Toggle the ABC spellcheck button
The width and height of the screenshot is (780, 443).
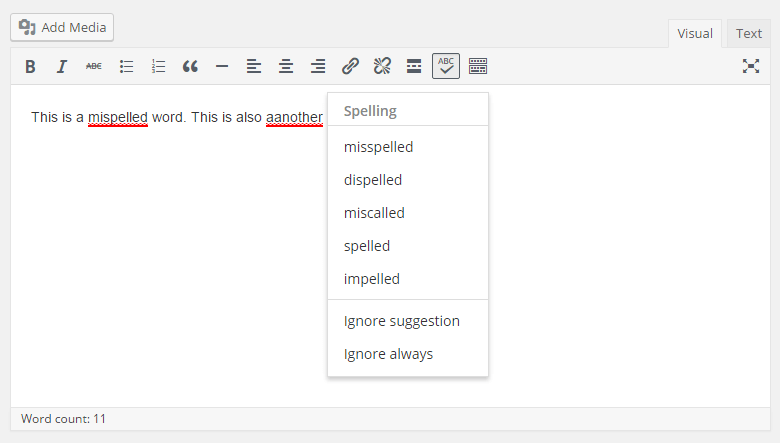(x=446, y=66)
